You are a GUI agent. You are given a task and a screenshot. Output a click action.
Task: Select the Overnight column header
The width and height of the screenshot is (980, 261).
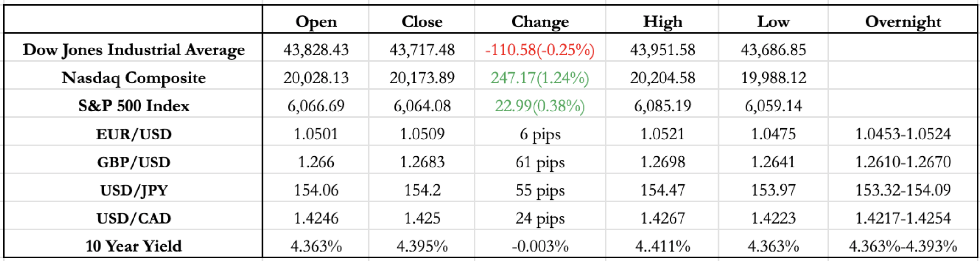tap(903, 22)
